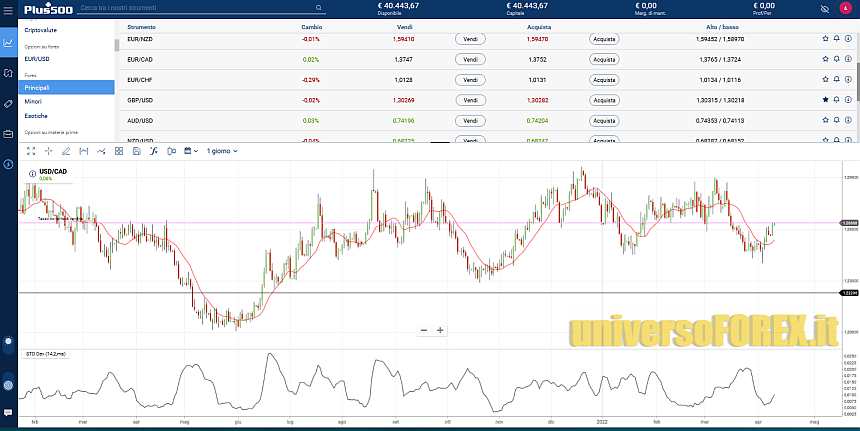
Task: Click info icon beside USD/CAD title
Action: 31,172
